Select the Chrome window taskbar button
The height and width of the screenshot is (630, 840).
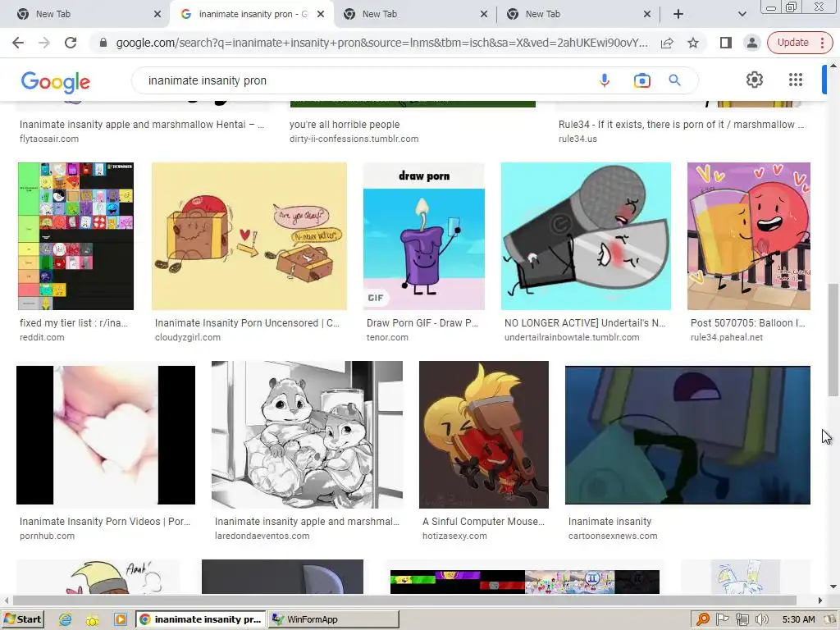pos(201,619)
